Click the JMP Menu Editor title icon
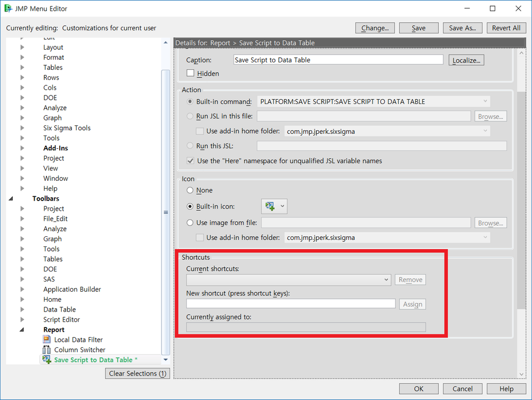Viewport: 532px width, 400px height. coord(8,9)
